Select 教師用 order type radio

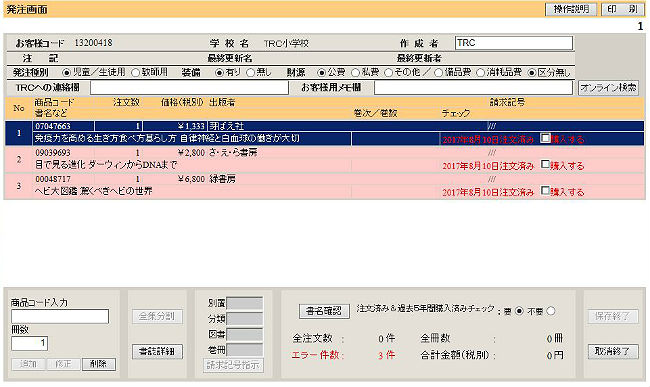tap(135, 73)
